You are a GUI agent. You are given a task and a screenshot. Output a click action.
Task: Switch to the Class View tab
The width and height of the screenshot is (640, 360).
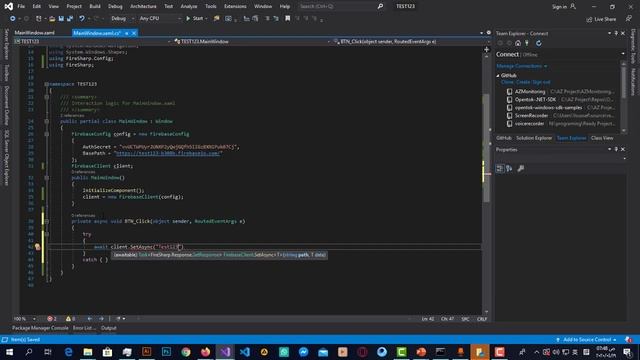tap(602, 138)
